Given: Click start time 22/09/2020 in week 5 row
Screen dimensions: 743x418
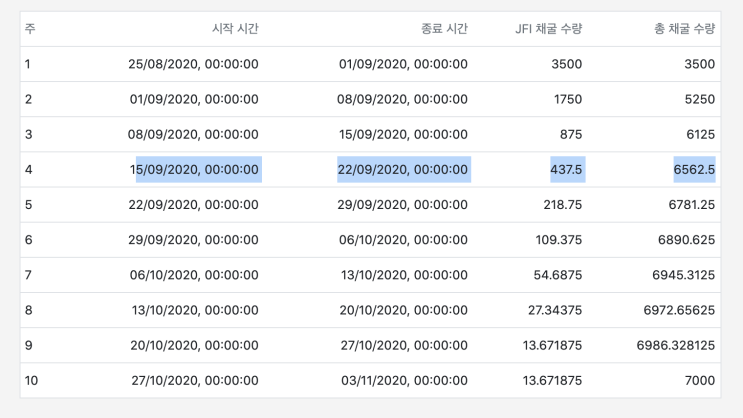Looking at the screenshot, I should pyautogui.click(x=193, y=204).
